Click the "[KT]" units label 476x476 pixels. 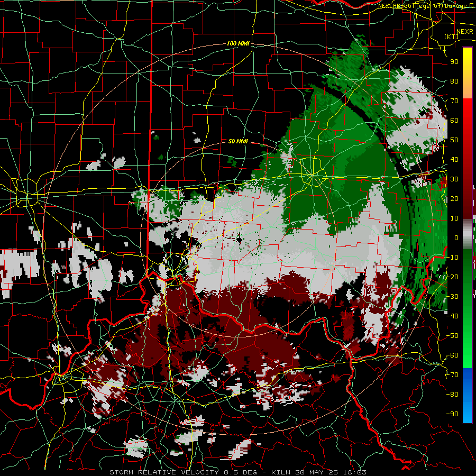point(452,36)
